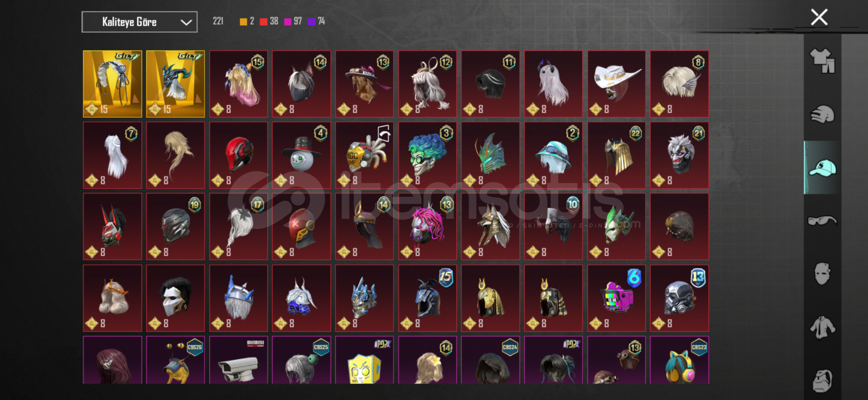Click the red quality filter swatch
The height and width of the screenshot is (400, 868).
(264, 21)
